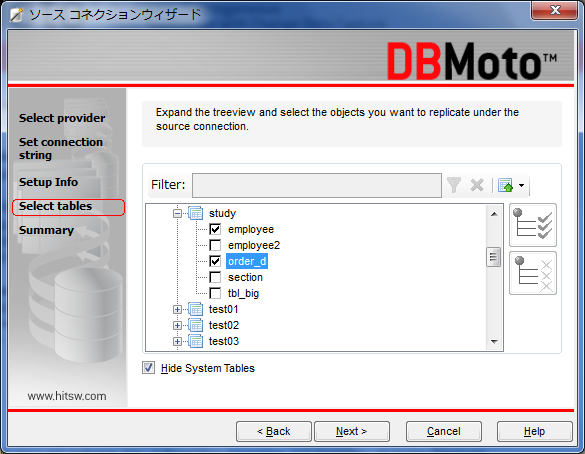Click the test03 schema icon
Screen dimensions: 585x454
point(195,341)
